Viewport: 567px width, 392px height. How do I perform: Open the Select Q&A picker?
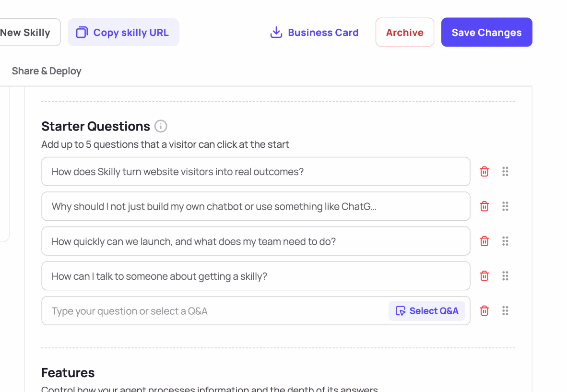pos(427,310)
